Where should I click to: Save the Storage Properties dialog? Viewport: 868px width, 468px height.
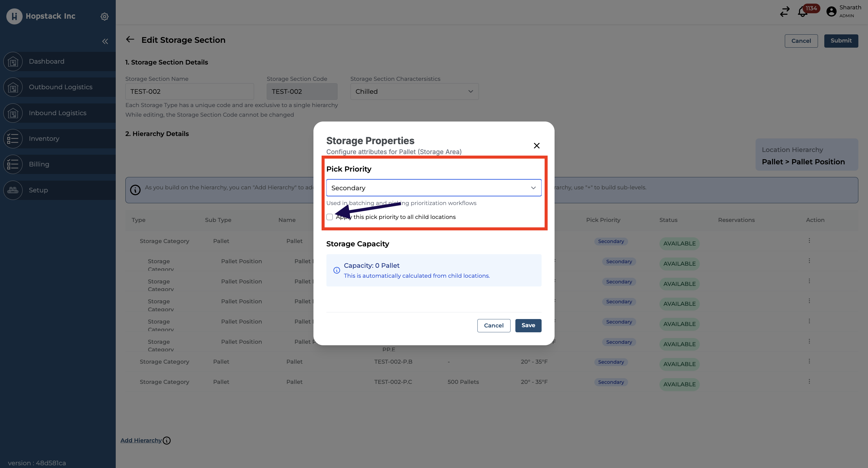pyautogui.click(x=528, y=325)
